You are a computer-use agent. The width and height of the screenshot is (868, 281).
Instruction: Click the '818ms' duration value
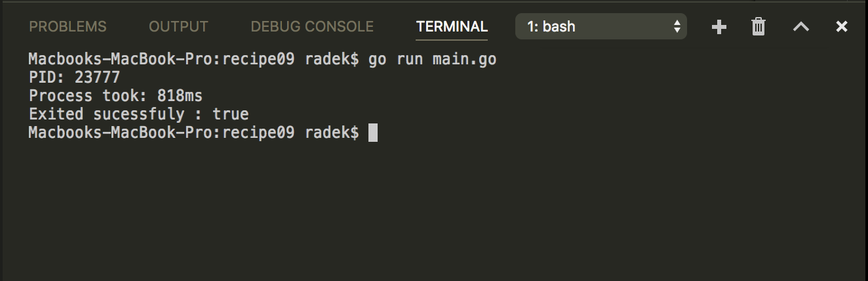[x=180, y=96]
